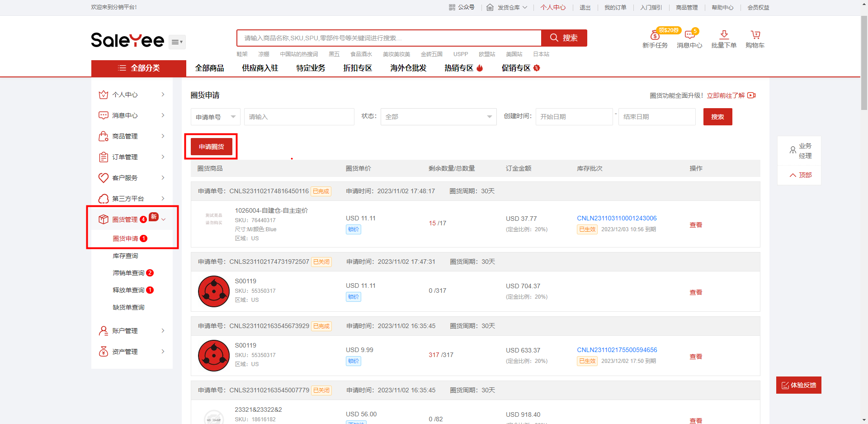Open the 状态 status dropdown

click(x=438, y=117)
